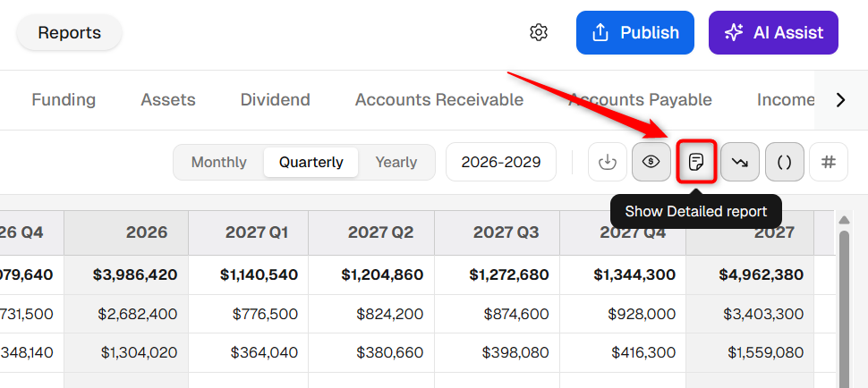868x388 pixels.
Task: Select cell $824,200
Action: [371, 314]
